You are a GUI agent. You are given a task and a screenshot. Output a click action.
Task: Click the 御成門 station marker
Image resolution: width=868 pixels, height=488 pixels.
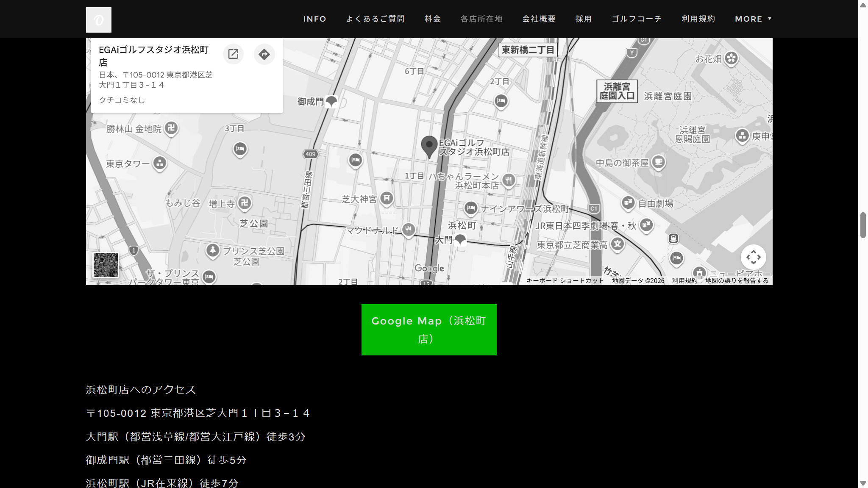pyautogui.click(x=331, y=101)
